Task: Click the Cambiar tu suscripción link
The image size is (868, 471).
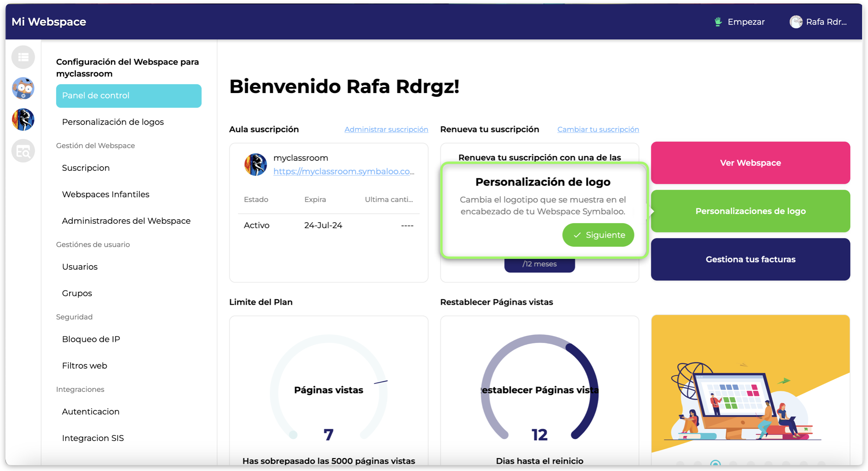Action: 598,129
